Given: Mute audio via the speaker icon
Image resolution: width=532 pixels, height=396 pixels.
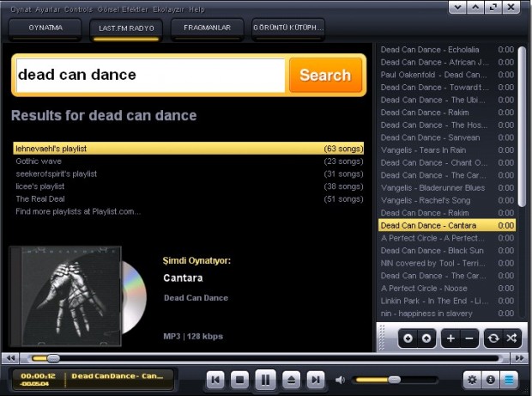Looking at the screenshot, I should pyautogui.click(x=340, y=380).
